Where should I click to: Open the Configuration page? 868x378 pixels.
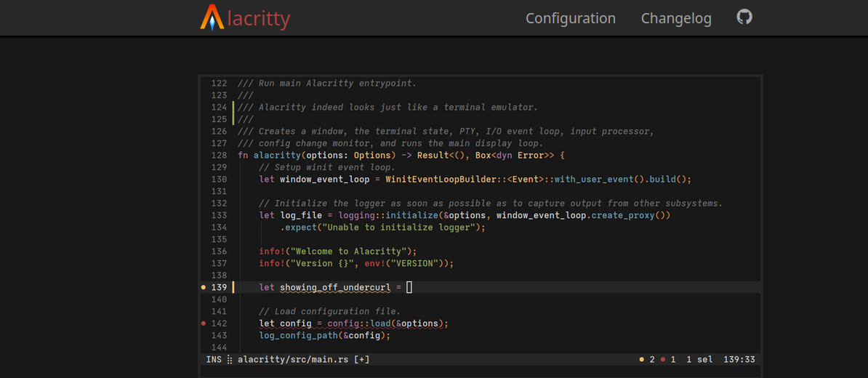570,18
